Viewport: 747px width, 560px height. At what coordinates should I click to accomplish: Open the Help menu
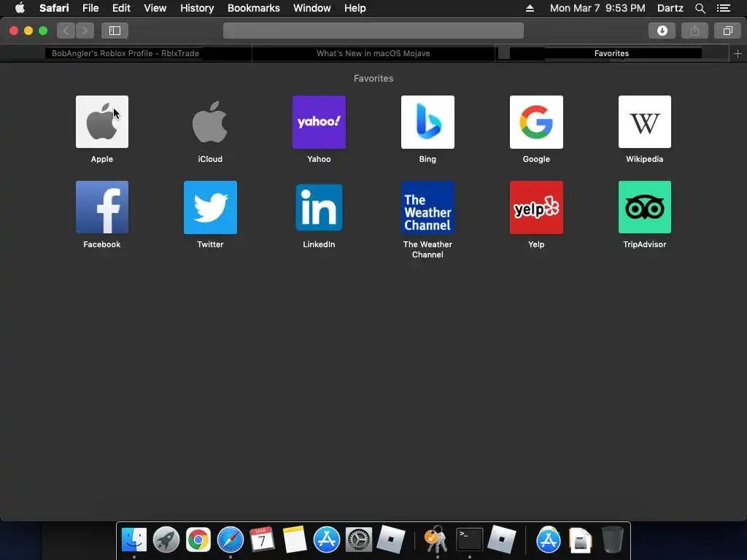pyautogui.click(x=355, y=8)
